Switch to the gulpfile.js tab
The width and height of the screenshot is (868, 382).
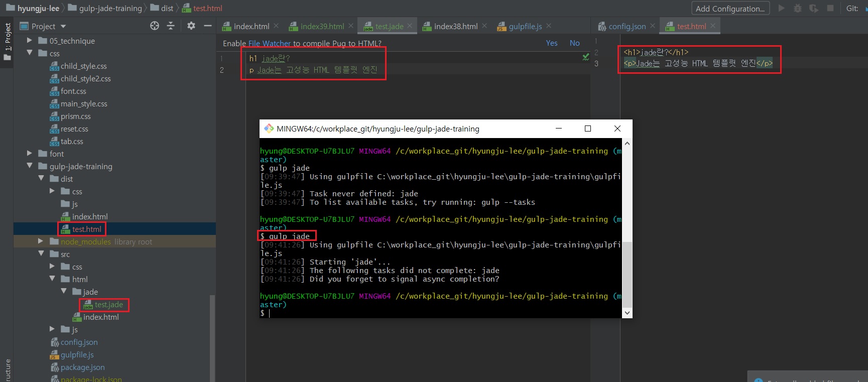tap(525, 26)
